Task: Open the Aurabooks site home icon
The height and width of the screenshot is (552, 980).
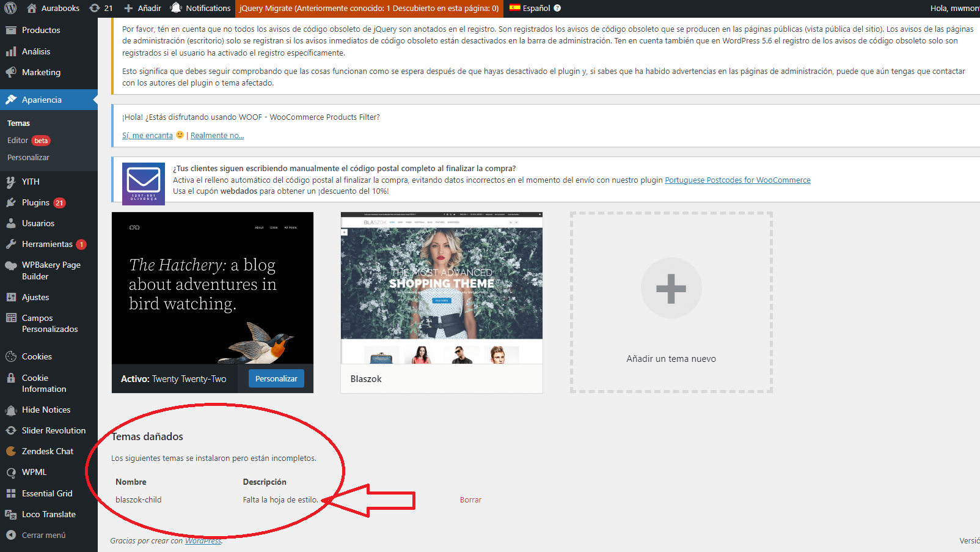Action: click(x=32, y=9)
